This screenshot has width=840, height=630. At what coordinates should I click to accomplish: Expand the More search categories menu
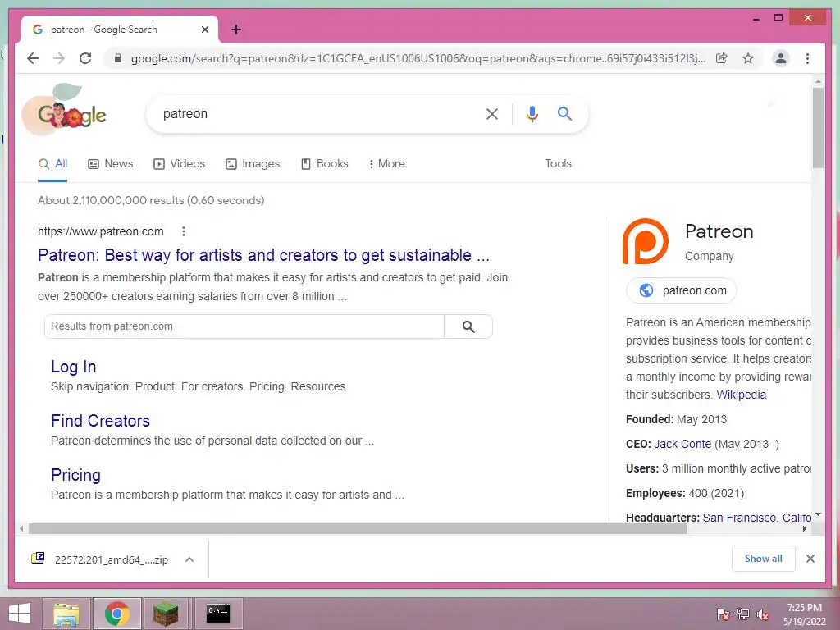386,164
